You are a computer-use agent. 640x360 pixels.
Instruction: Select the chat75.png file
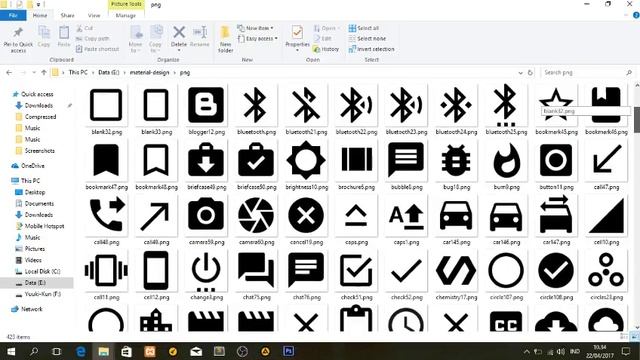(256, 276)
